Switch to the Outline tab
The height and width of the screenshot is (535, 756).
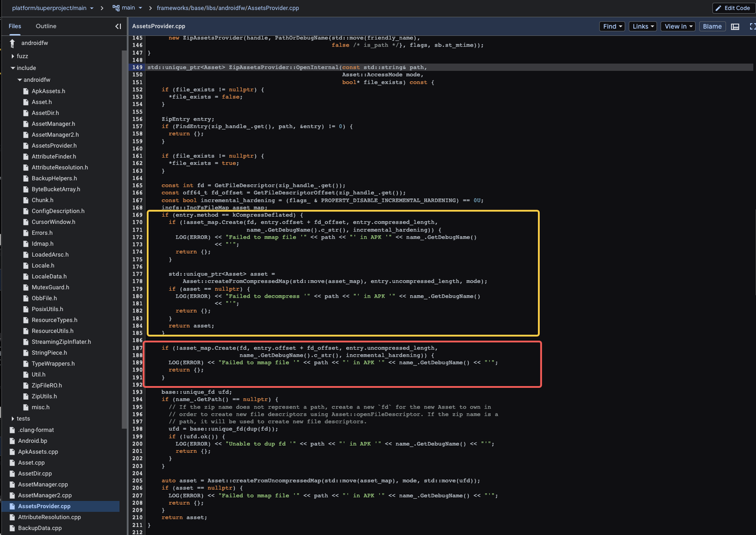[x=46, y=26]
